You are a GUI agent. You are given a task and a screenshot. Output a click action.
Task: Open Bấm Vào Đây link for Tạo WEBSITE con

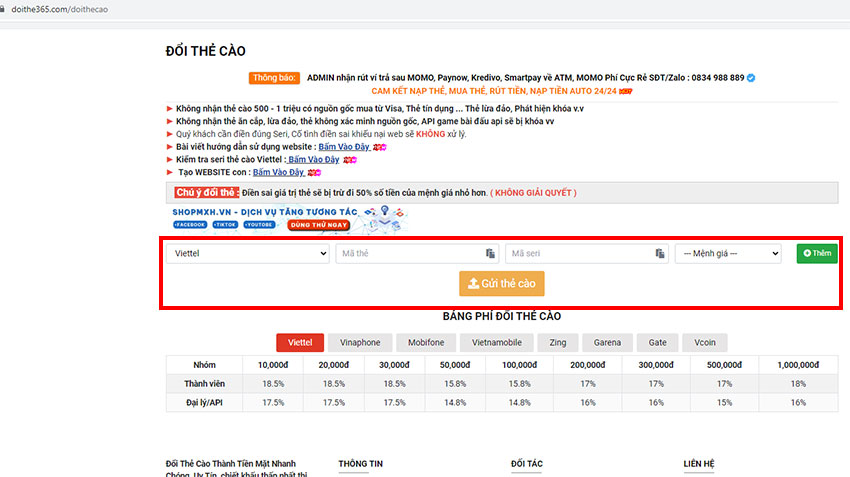pos(279,172)
